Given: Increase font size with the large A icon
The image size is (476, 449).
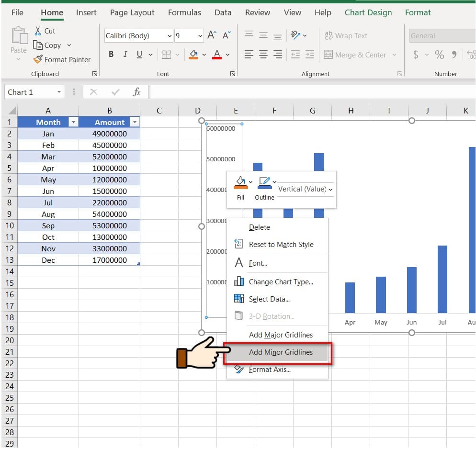Looking at the screenshot, I should [212, 35].
